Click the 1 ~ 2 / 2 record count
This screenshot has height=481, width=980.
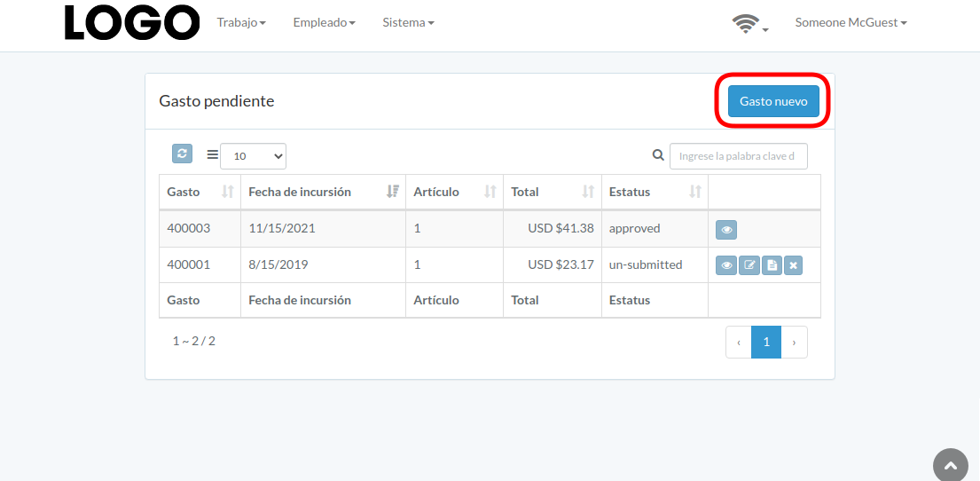(x=194, y=341)
